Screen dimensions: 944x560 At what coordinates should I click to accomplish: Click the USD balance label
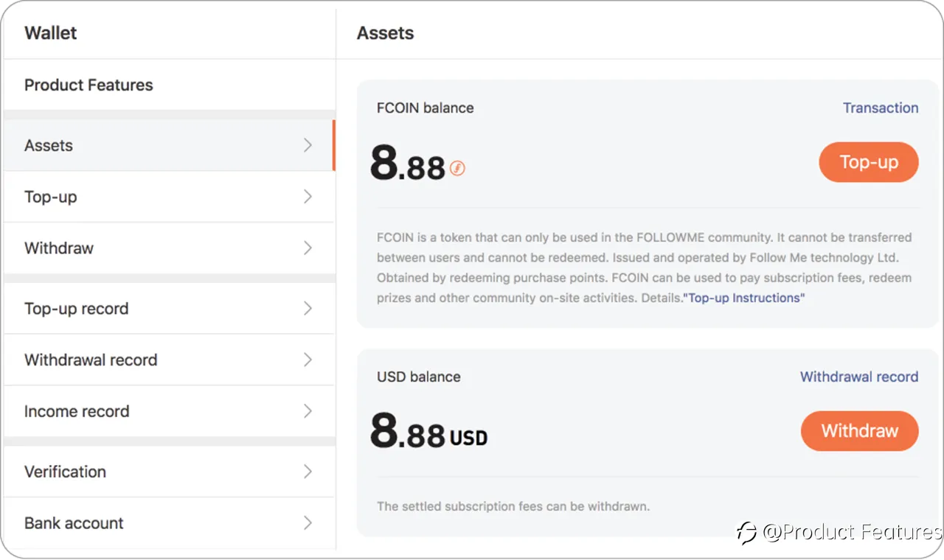click(419, 377)
